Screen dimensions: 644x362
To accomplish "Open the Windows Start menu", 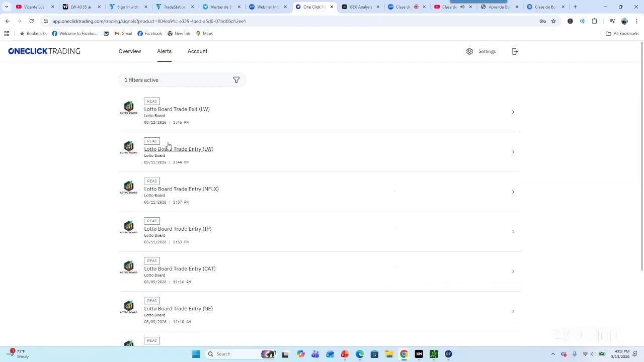I will click(x=196, y=354).
